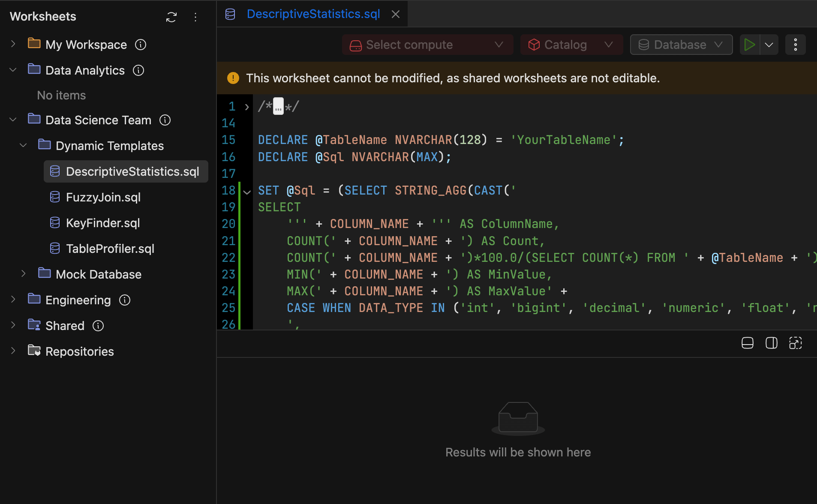Click Data Analytics folder icon
This screenshot has width=817, height=504.
pyautogui.click(x=34, y=69)
